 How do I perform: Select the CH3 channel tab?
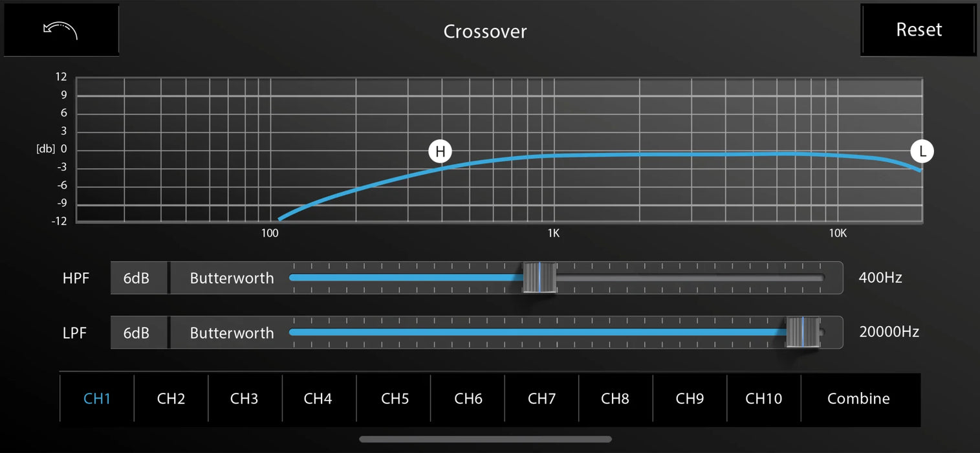point(245,399)
